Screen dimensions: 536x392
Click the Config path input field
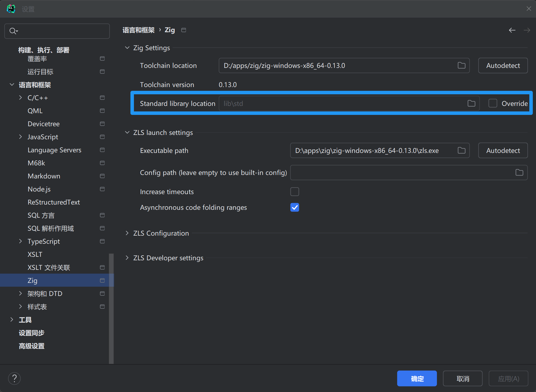click(401, 173)
